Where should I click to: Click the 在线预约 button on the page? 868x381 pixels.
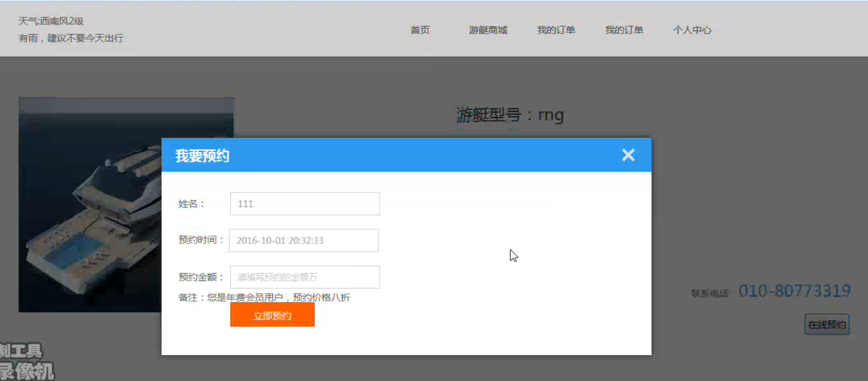coord(827,324)
